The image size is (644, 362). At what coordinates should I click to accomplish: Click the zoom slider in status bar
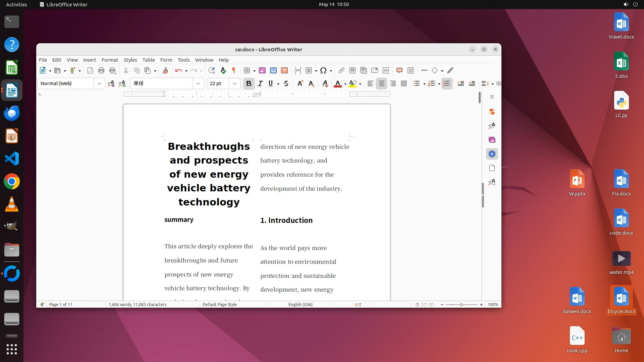(x=462, y=304)
